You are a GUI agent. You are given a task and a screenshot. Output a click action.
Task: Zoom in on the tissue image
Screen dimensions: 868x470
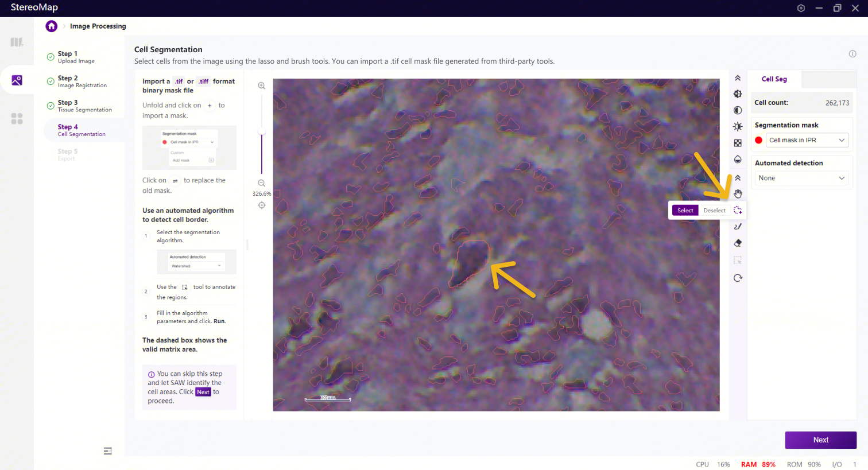[x=261, y=86]
